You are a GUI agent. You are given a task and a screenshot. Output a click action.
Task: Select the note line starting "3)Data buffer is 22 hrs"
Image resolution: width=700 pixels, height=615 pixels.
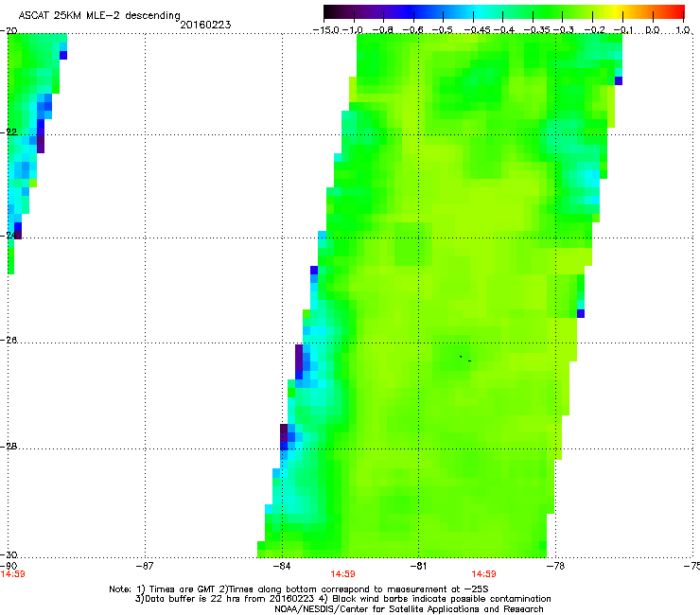(342, 599)
